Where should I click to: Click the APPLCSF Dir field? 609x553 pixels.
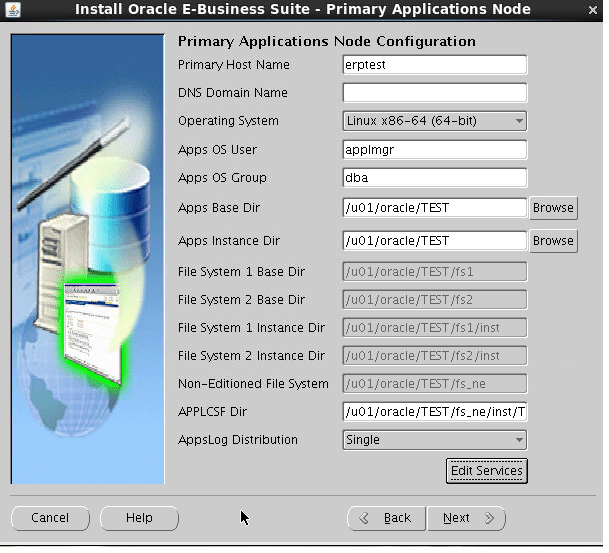coord(435,412)
